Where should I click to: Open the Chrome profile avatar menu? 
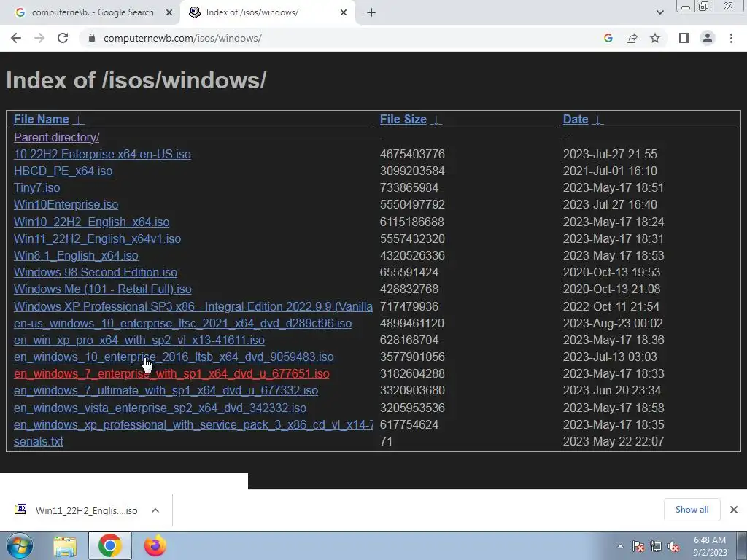(708, 38)
